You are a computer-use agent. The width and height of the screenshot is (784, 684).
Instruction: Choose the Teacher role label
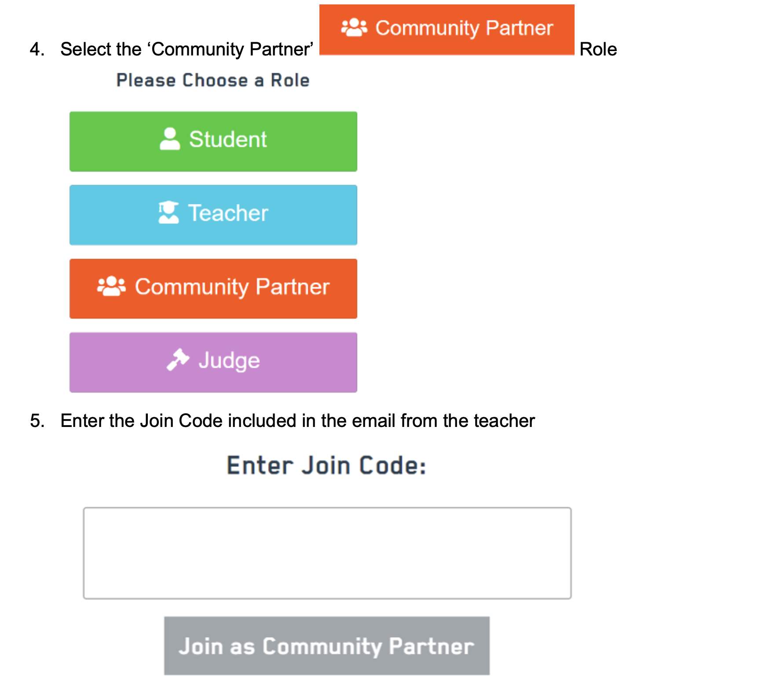click(228, 213)
